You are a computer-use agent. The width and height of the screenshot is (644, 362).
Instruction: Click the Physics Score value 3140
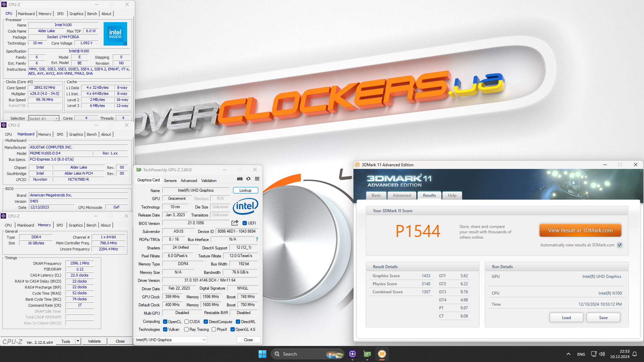[426, 284]
